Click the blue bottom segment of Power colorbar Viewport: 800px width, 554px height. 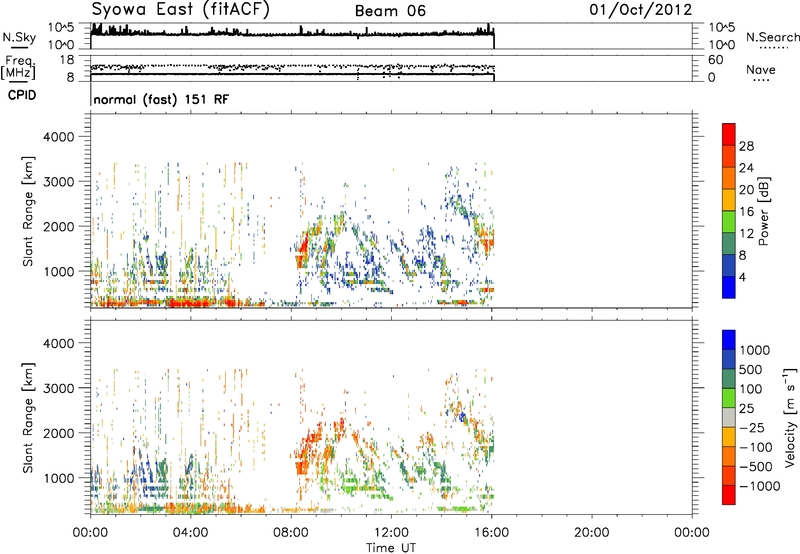point(729,287)
